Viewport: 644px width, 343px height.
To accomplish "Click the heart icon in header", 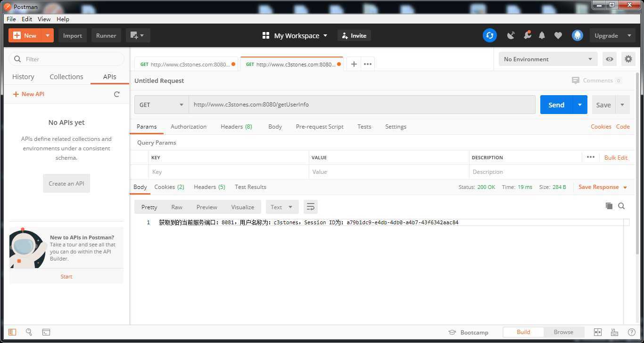I will [558, 35].
